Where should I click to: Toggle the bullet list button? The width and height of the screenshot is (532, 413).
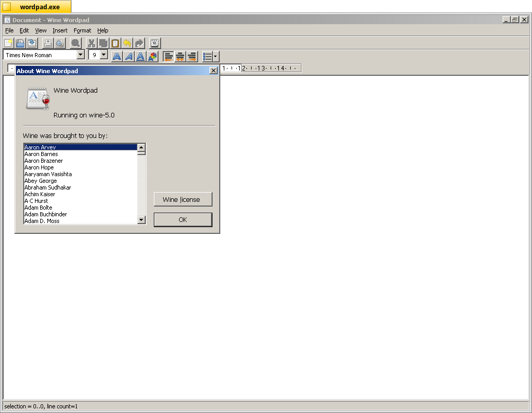(x=207, y=56)
